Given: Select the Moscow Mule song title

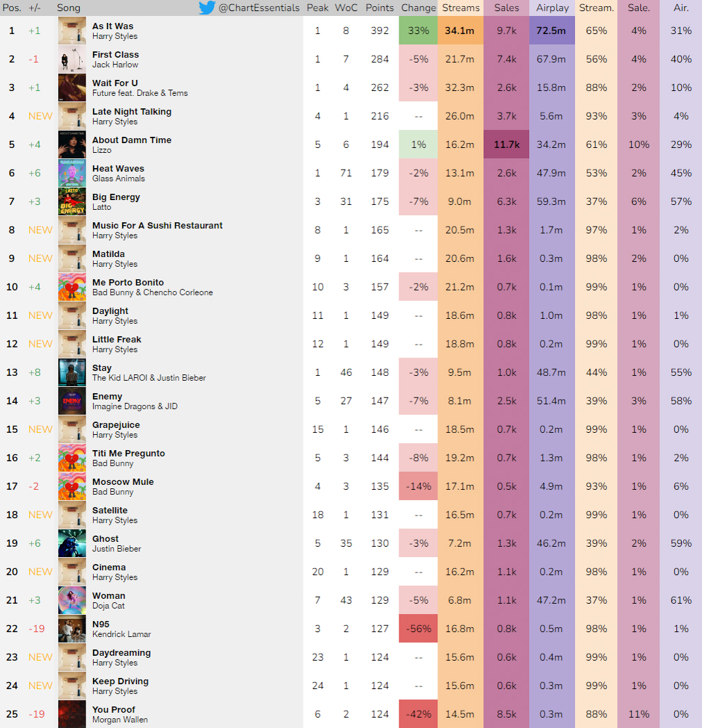Looking at the screenshot, I should point(123,481).
